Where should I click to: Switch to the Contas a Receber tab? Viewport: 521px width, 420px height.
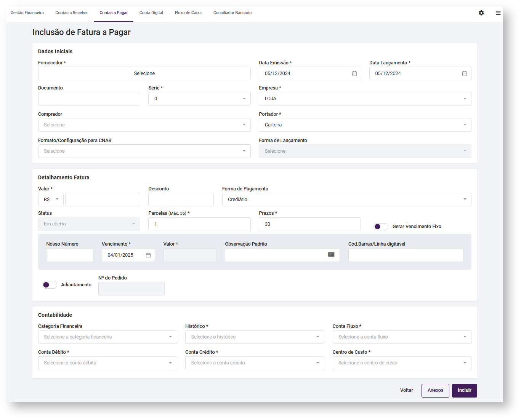(72, 13)
